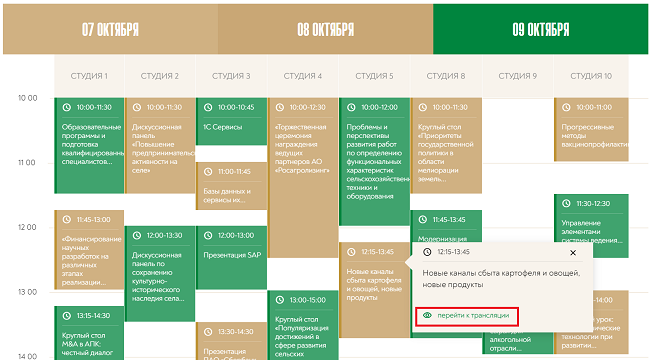Click the Студия 9 column header
650x360 pixels.
518,76
